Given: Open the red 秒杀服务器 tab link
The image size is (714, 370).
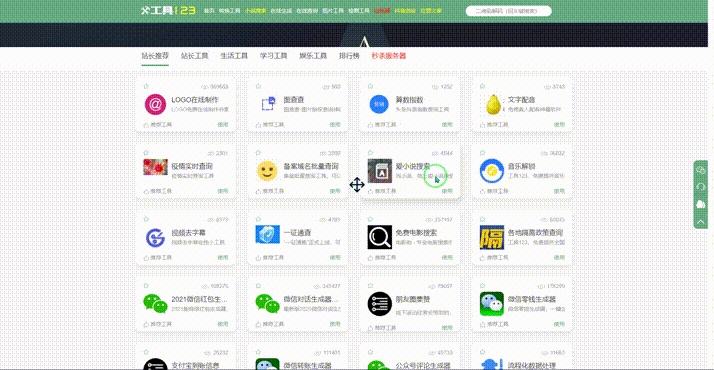Looking at the screenshot, I should pyautogui.click(x=389, y=56).
